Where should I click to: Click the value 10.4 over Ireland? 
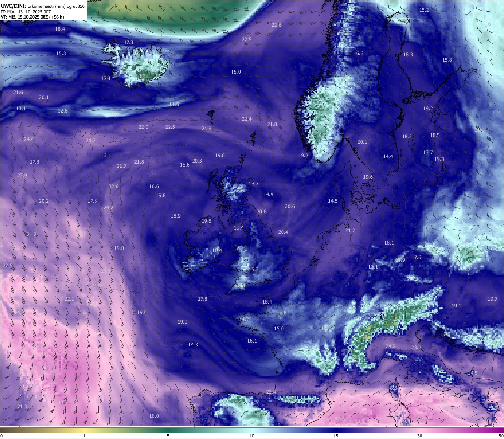click(217, 251)
